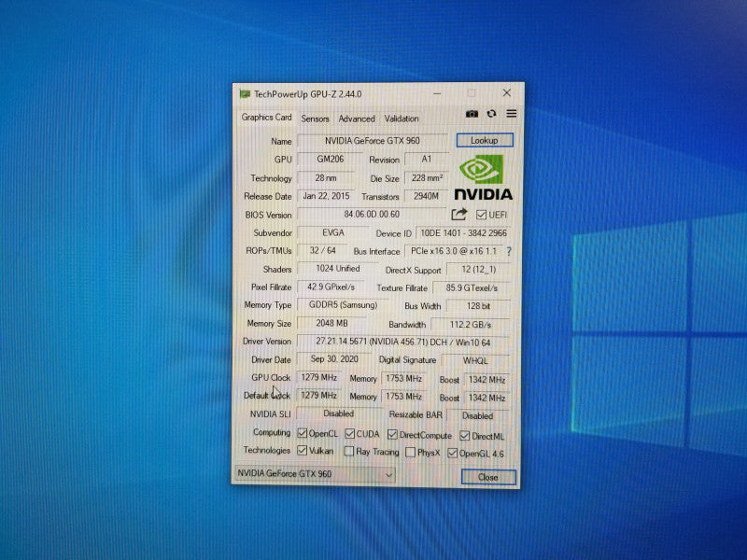The width and height of the screenshot is (747, 560).
Task: Toggle the DirectML checkbox
Action: coord(465,436)
